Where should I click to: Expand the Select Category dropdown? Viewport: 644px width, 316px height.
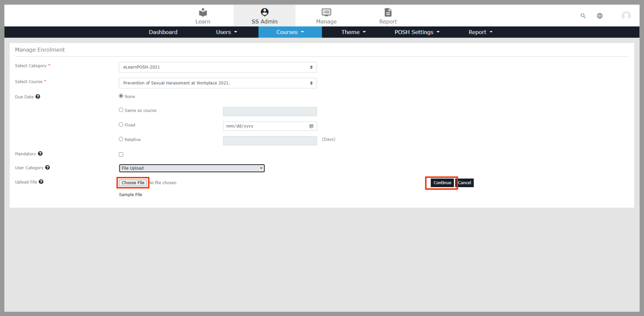[x=218, y=67]
